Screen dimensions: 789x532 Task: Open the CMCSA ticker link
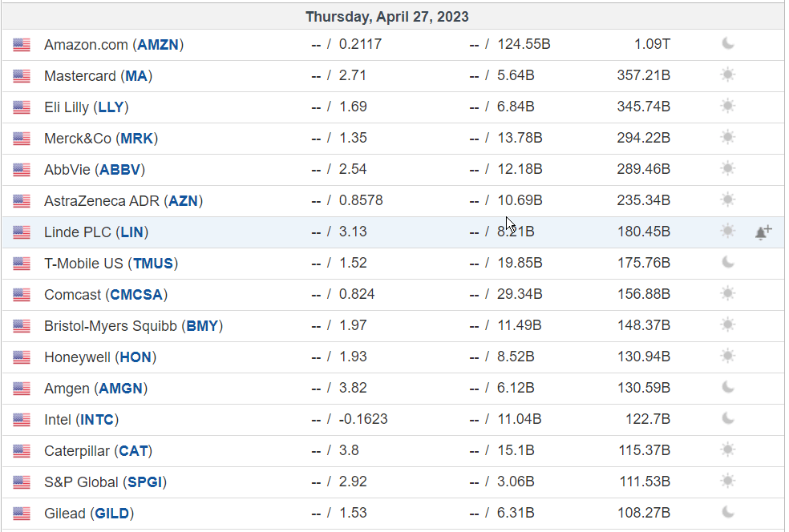(x=136, y=295)
